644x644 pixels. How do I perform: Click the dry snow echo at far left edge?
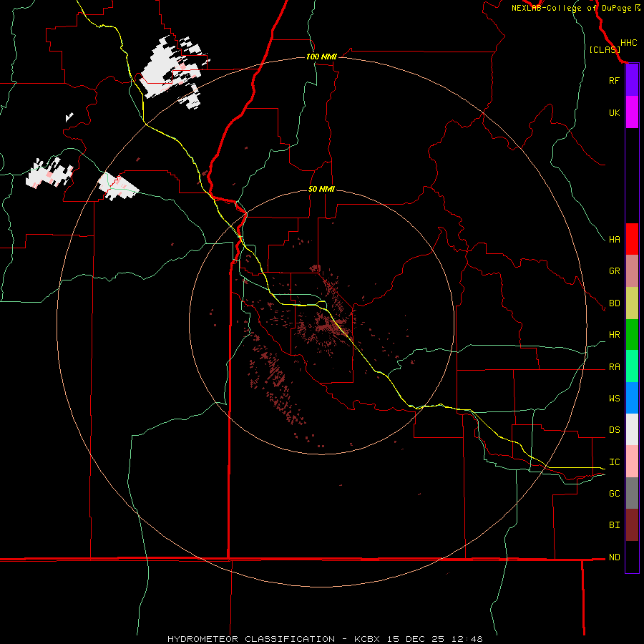49,172
